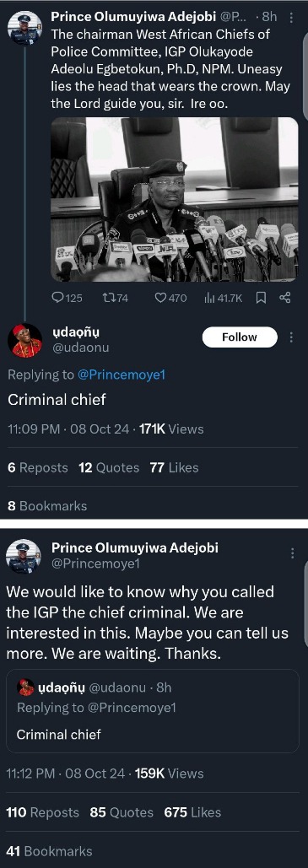Open Prince Olumuyiwa Adejobi's avatar on the top tweet
This screenshot has height=868, width=308.
click(x=25, y=27)
